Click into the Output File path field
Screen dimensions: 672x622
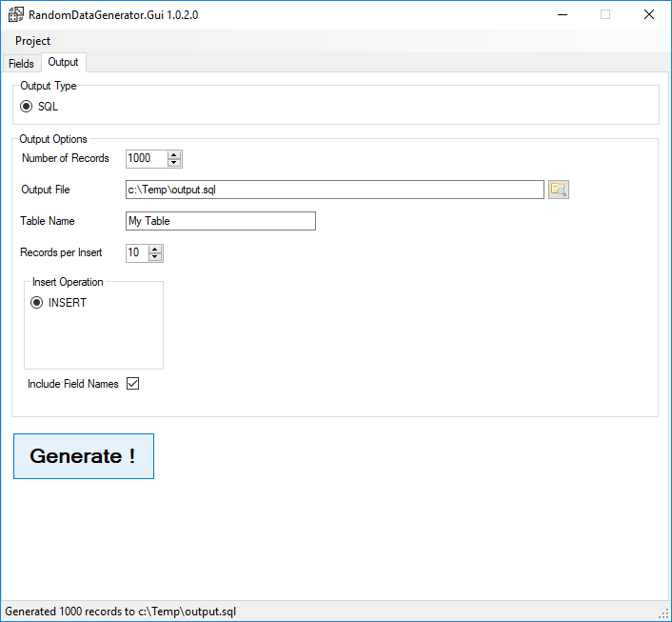click(335, 190)
